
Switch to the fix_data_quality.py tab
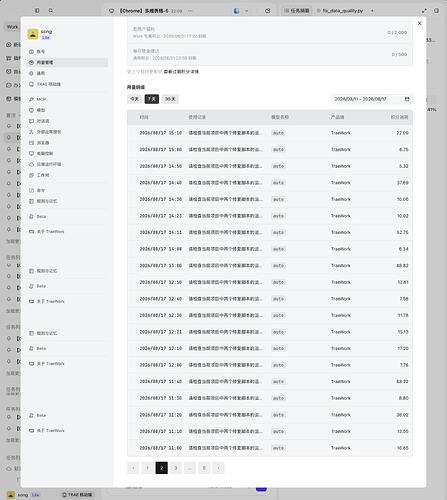(x=340, y=11)
